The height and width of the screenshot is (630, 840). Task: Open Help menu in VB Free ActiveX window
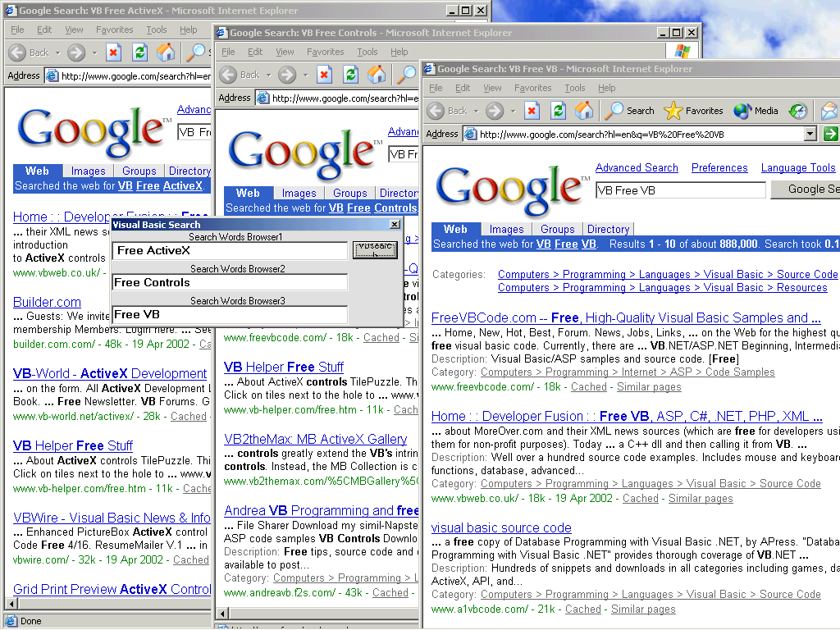(188, 30)
